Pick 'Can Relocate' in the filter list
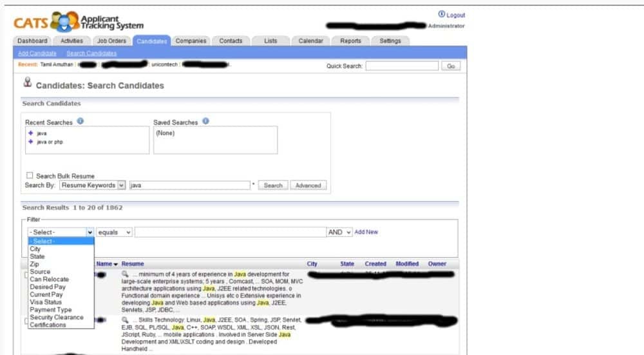644x355 pixels. [49, 279]
